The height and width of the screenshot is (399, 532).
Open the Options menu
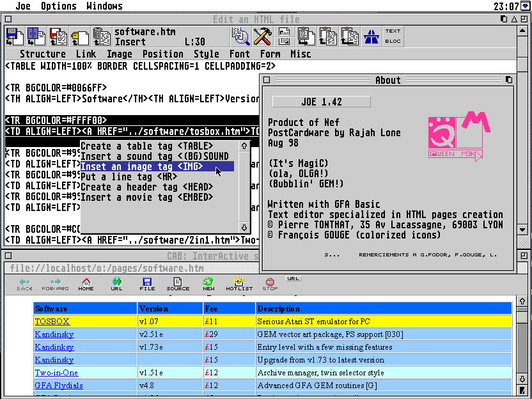(58, 6)
